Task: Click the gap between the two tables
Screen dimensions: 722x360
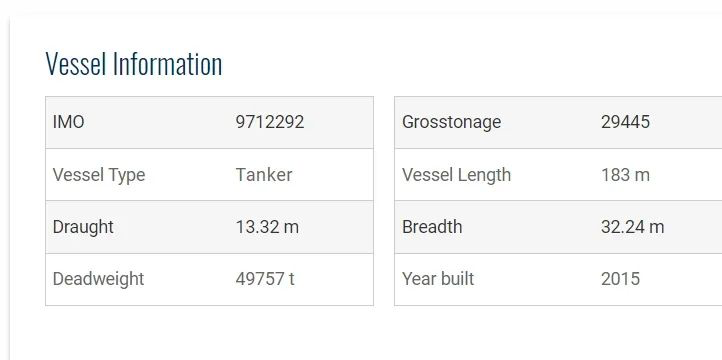Action: tap(384, 201)
